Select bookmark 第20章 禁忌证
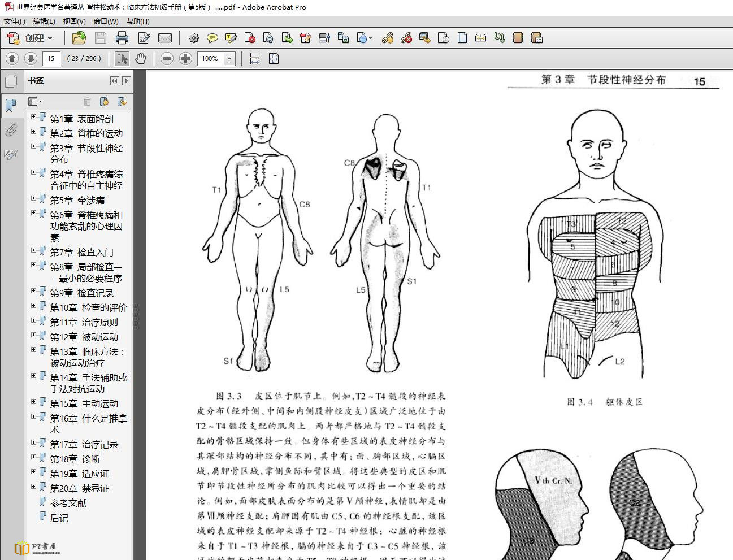The width and height of the screenshot is (733, 560). coord(80,489)
